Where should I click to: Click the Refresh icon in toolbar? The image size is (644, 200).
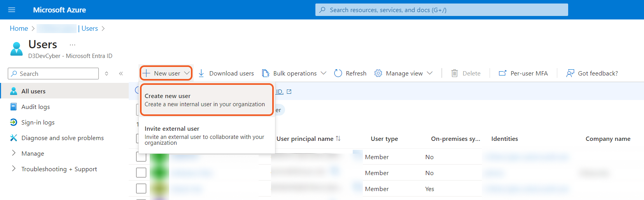click(338, 73)
